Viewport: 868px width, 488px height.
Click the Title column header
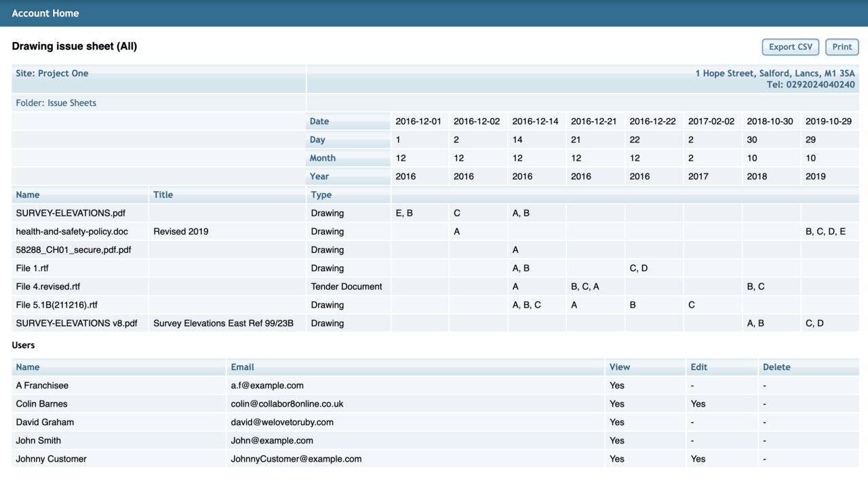pyautogui.click(x=163, y=195)
